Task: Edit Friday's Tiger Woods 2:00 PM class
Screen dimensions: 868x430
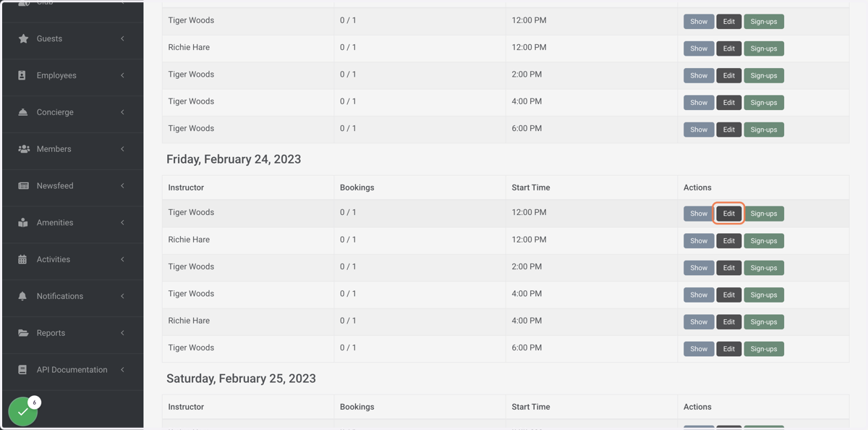Action: tap(728, 268)
